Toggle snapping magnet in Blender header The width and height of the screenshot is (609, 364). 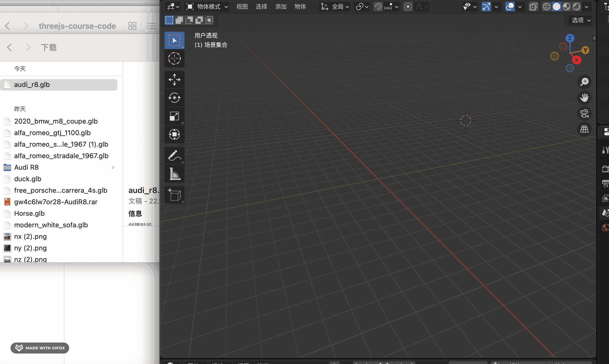pos(378,7)
